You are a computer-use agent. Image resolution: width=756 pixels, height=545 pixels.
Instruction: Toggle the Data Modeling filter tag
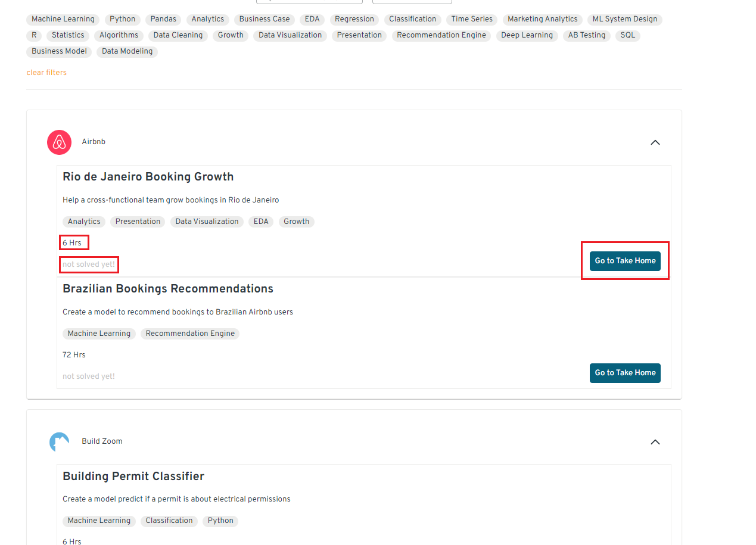pos(127,51)
